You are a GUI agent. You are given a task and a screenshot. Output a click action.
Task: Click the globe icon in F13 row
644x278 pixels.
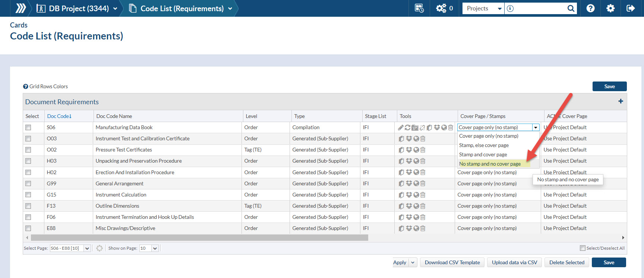[x=416, y=206]
